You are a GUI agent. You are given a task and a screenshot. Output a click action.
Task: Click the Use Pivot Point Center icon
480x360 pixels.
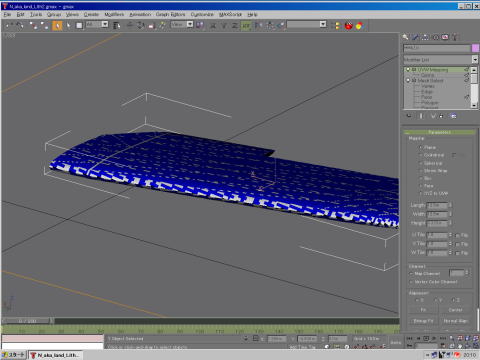click(200, 25)
